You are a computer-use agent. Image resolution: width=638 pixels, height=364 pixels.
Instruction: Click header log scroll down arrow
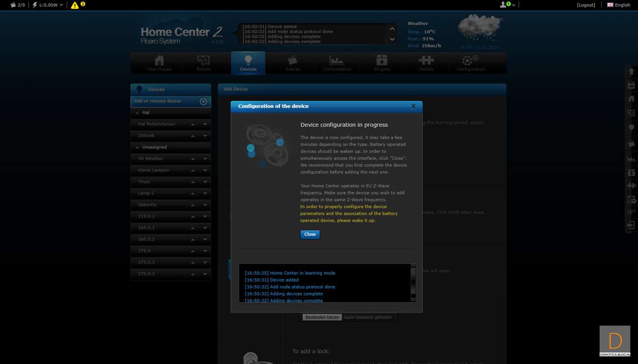(392, 39)
